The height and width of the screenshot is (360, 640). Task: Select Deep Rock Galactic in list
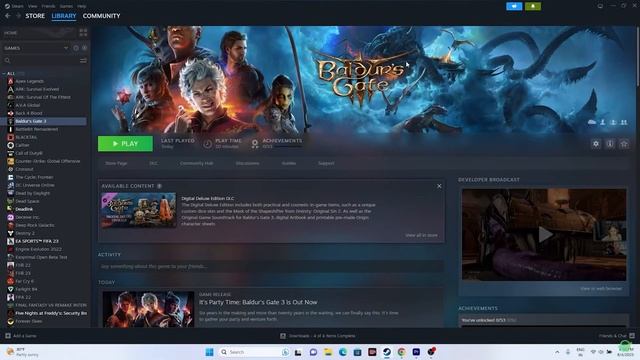tap(35, 225)
